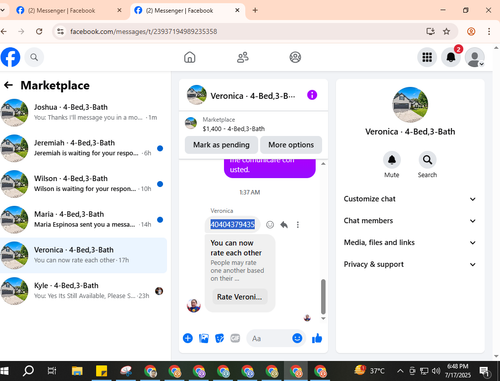The image size is (500, 381).
Task: Search in the Veronica conversation
Action: (x=427, y=160)
